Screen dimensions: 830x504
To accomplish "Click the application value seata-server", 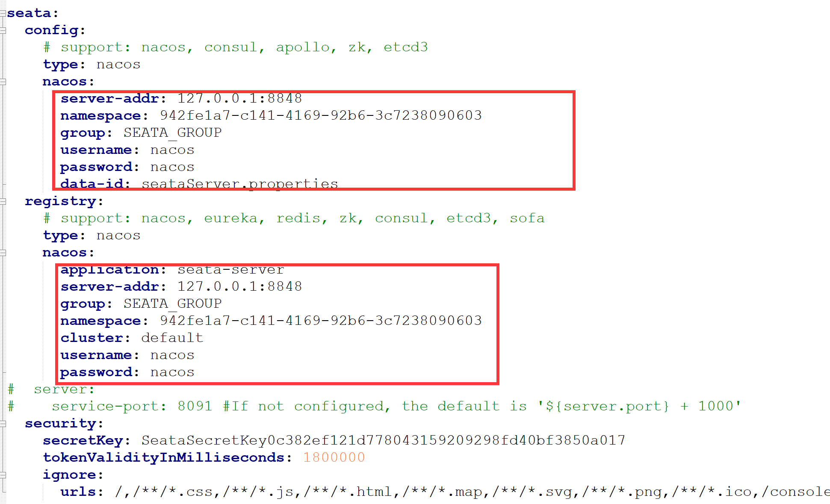I will point(231,270).
